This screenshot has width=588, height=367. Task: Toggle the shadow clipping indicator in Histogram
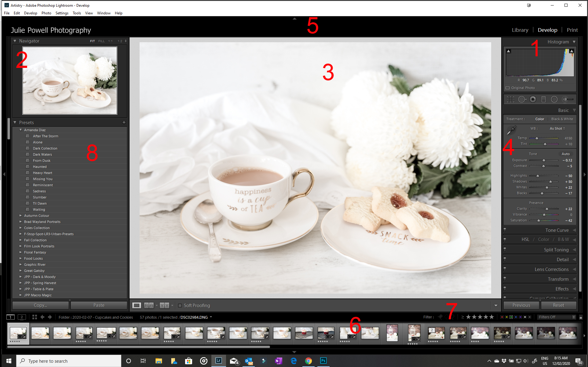click(509, 51)
